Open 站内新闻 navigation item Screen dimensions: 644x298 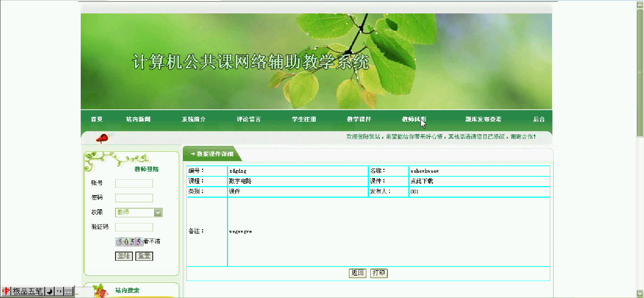coord(138,119)
